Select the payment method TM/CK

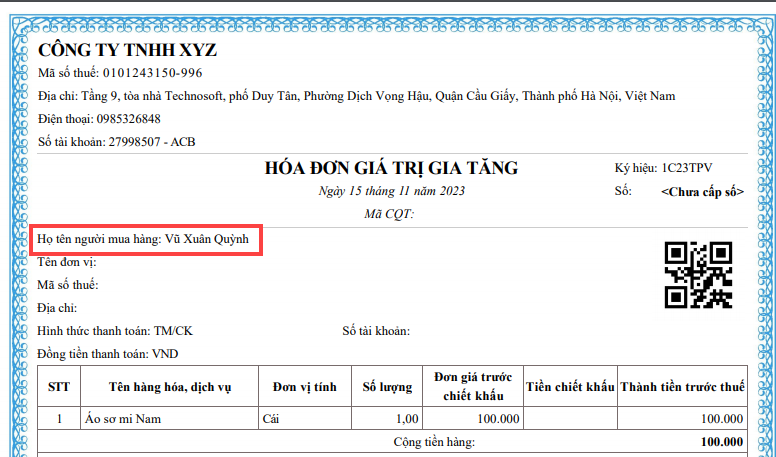point(175,331)
